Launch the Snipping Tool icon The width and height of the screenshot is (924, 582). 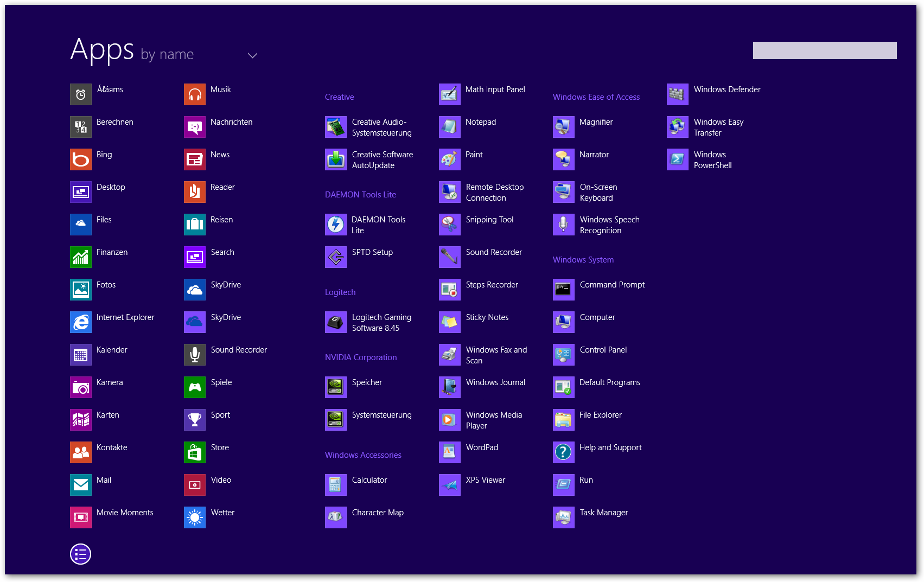tap(450, 225)
